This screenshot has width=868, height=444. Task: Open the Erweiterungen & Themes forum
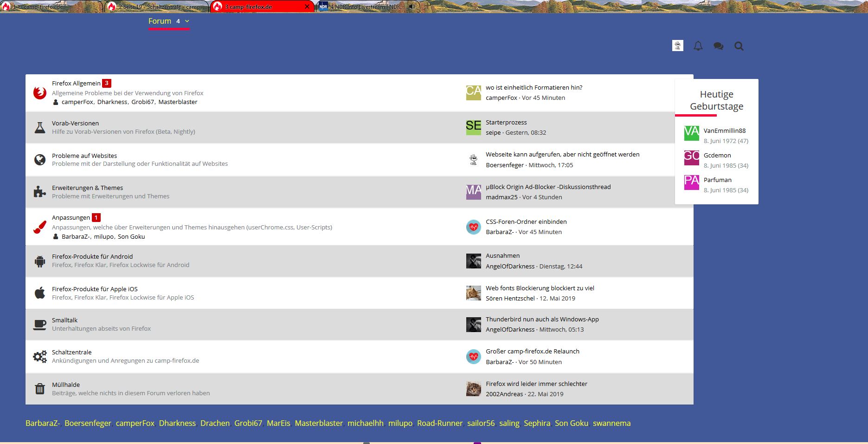coord(87,188)
